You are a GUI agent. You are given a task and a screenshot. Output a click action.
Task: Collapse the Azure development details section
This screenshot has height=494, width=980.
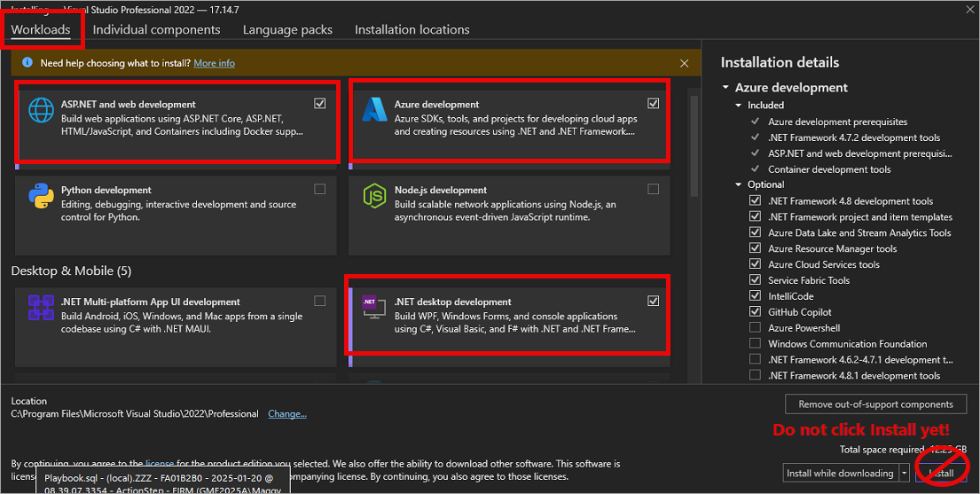coord(725,88)
